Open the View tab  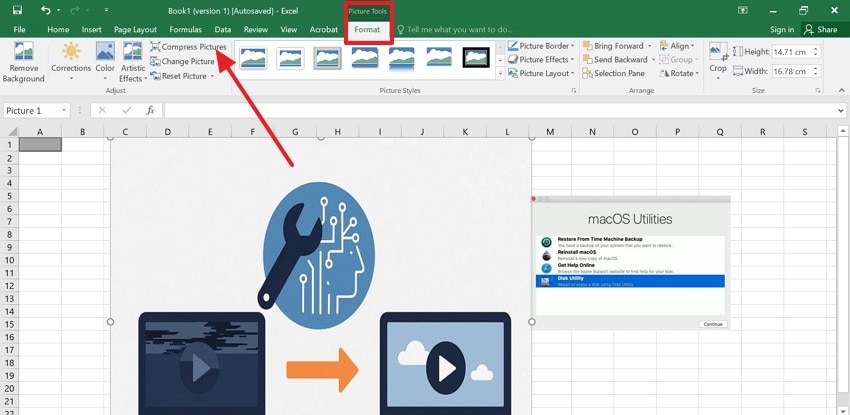coord(289,29)
